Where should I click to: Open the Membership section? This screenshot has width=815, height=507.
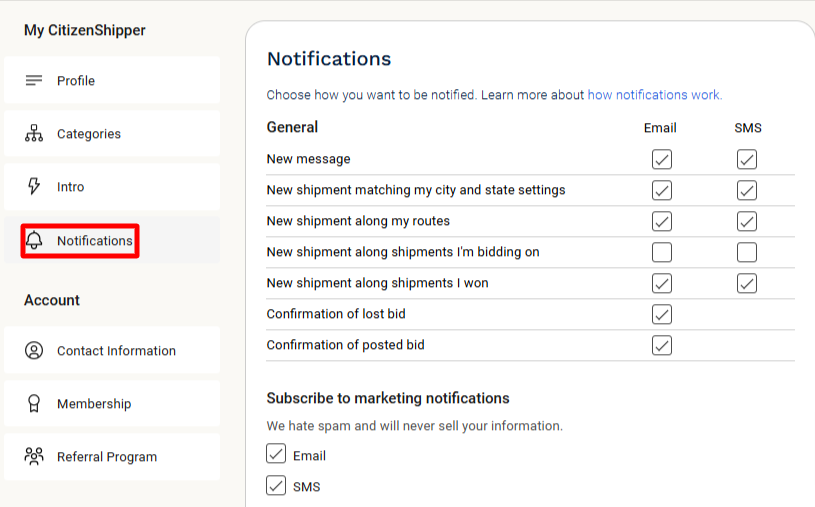[x=112, y=404]
